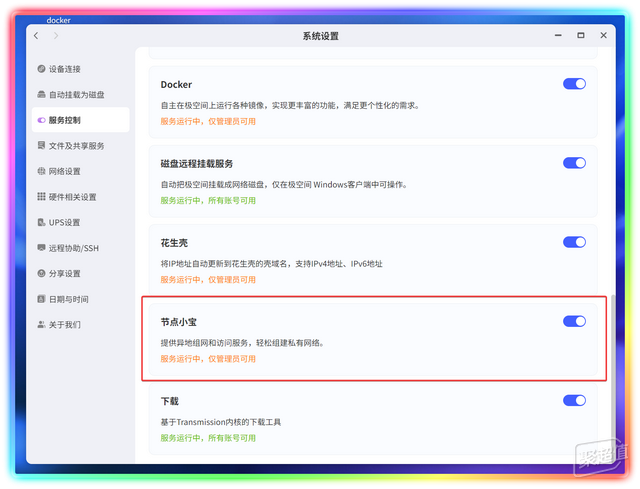Screen dimensions: 640x489
Task: Click the docker label behind the window
Action: (58, 20)
